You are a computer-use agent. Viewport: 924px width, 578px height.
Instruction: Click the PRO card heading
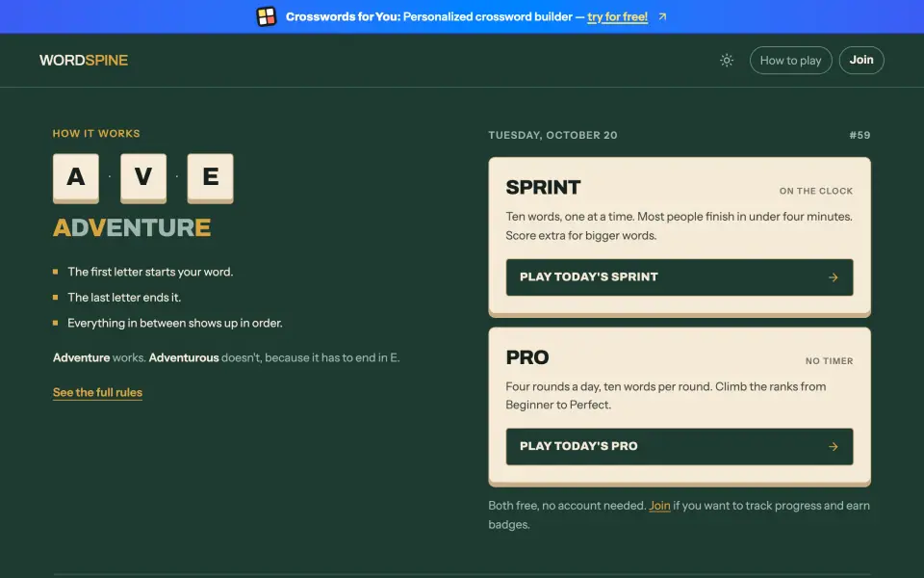point(527,357)
